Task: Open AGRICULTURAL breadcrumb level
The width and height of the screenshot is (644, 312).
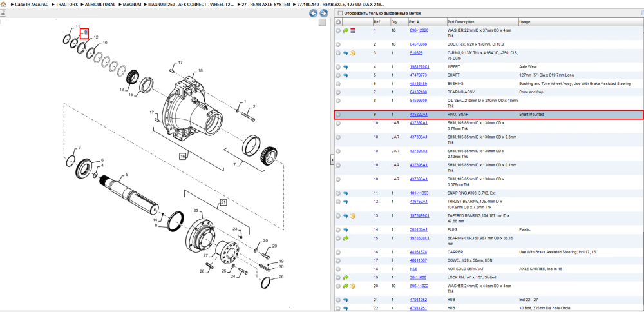Action: tap(100, 5)
